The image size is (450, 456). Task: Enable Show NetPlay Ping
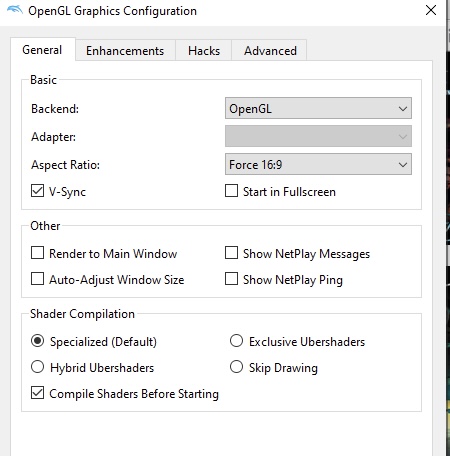[x=231, y=279]
